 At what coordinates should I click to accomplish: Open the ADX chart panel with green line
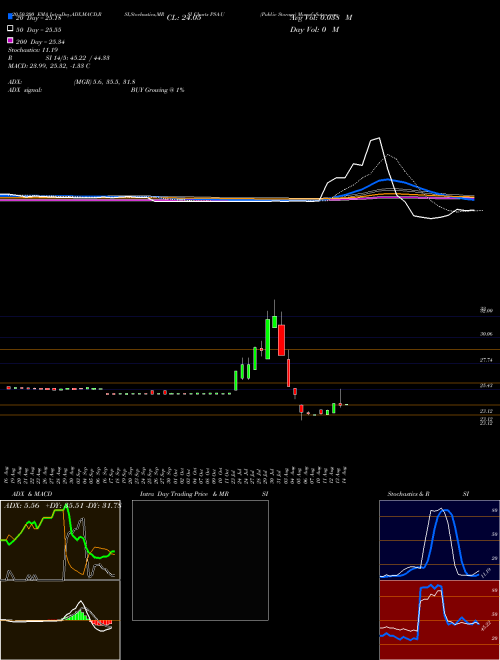(60, 540)
